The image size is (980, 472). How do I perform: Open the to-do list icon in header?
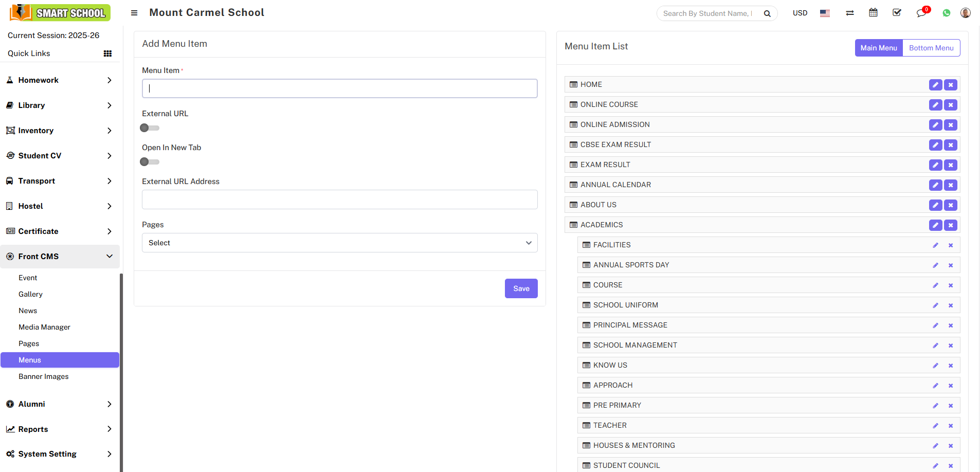[897, 12]
